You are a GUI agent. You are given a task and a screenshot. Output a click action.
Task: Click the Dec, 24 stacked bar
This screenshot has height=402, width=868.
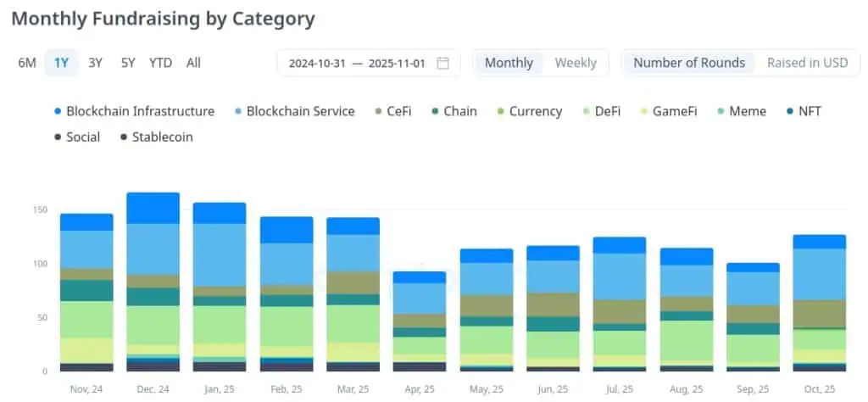coord(153,282)
